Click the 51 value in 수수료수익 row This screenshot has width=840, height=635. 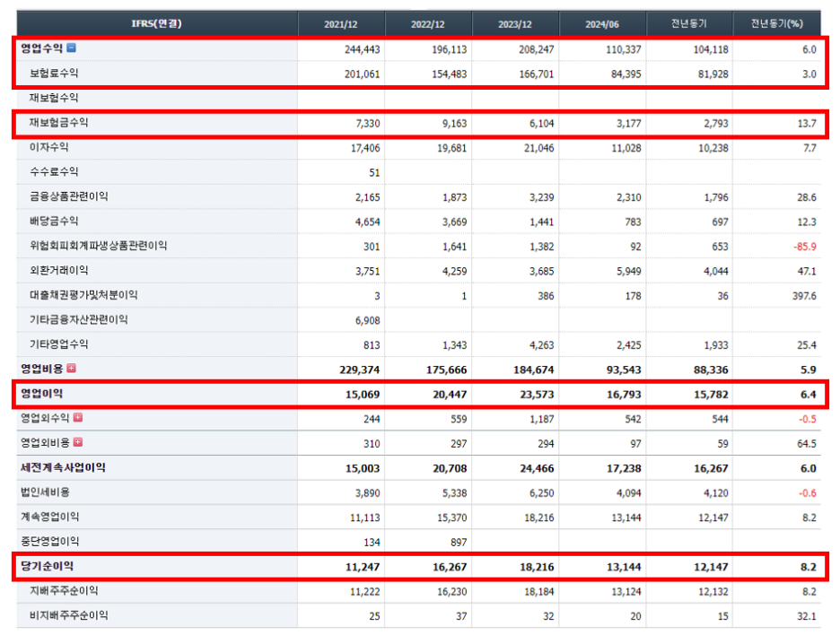click(374, 172)
